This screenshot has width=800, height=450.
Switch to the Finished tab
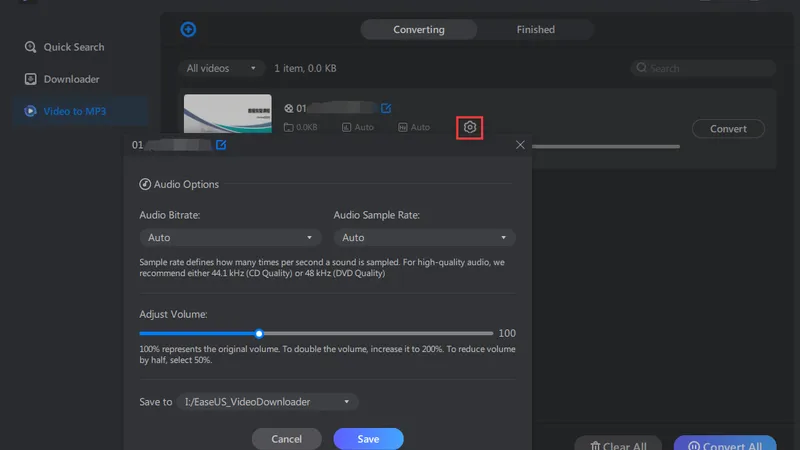click(535, 30)
